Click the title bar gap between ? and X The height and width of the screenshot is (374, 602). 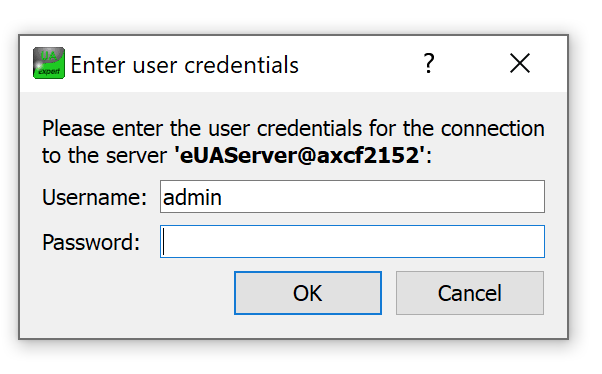[474, 64]
